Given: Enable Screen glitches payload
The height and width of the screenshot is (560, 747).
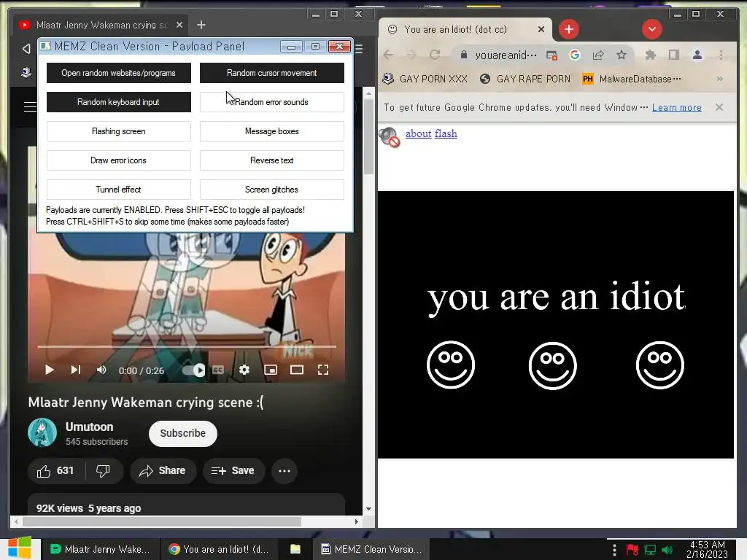Looking at the screenshot, I should click(271, 190).
